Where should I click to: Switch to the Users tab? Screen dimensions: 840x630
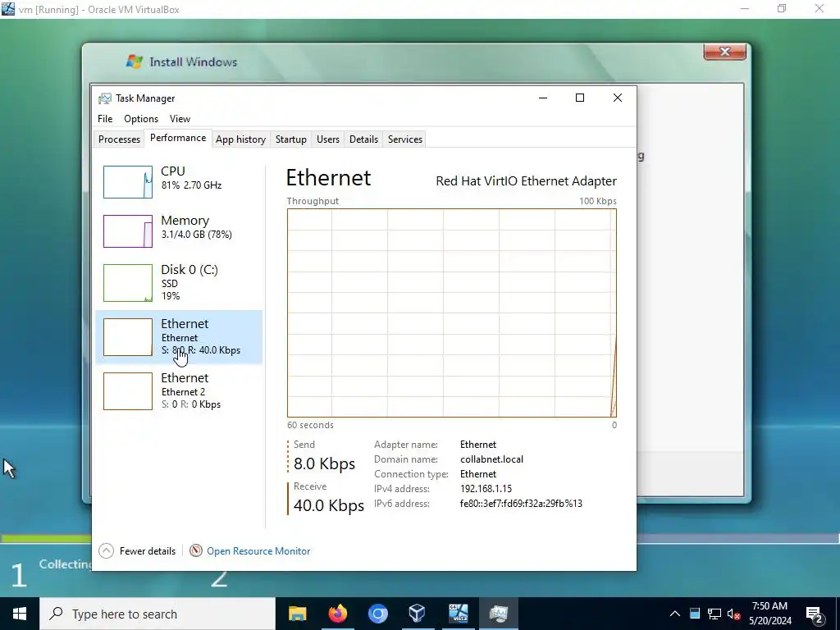pos(328,139)
